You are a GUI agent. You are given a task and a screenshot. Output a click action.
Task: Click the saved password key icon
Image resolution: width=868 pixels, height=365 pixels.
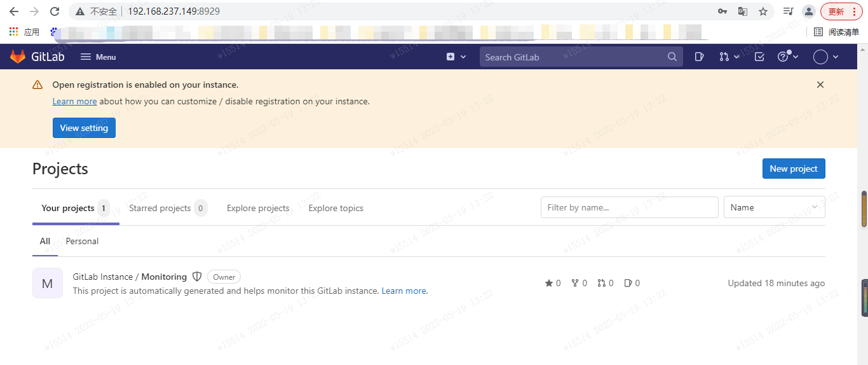(x=722, y=11)
